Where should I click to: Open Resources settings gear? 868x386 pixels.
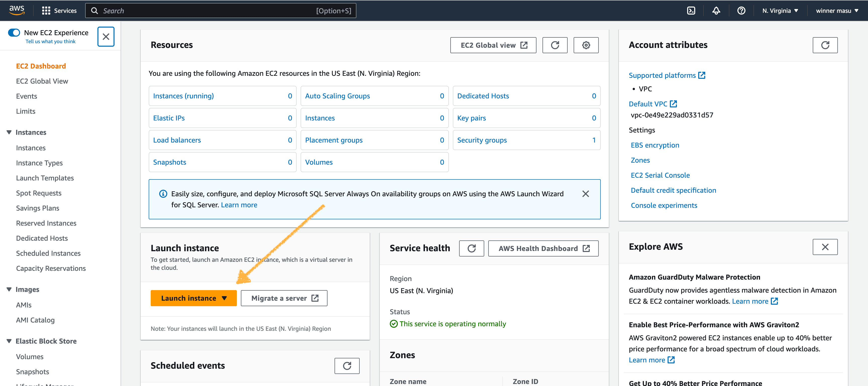click(586, 45)
